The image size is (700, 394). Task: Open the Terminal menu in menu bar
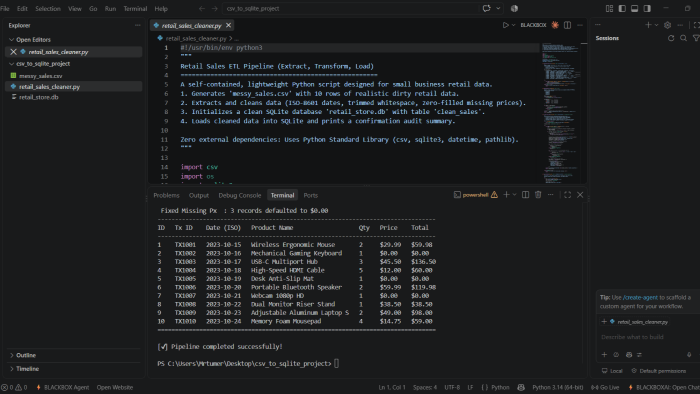pos(135,8)
